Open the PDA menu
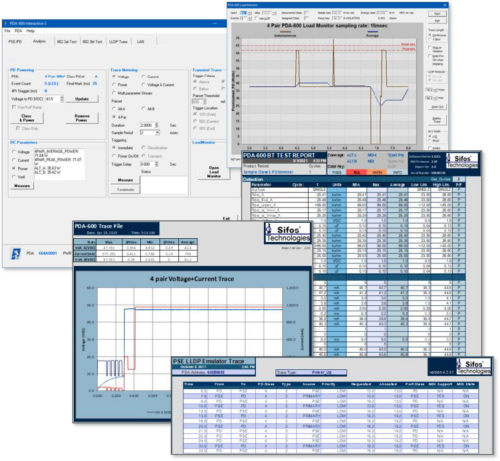The image size is (500, 461). coord(18,31)
